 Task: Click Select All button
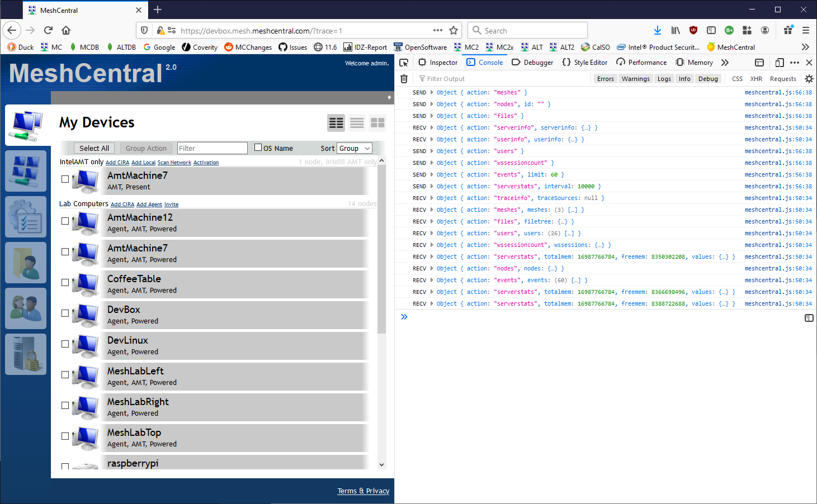[x=94, y=148]
